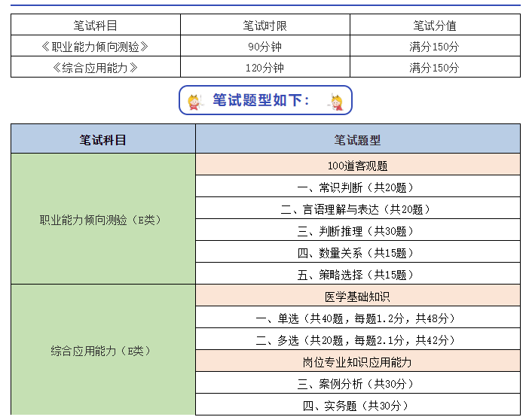Click the '职业能力倾向测验（E类）' green cell
Screen dimensions: 529x420
click(x=103, y=219)
